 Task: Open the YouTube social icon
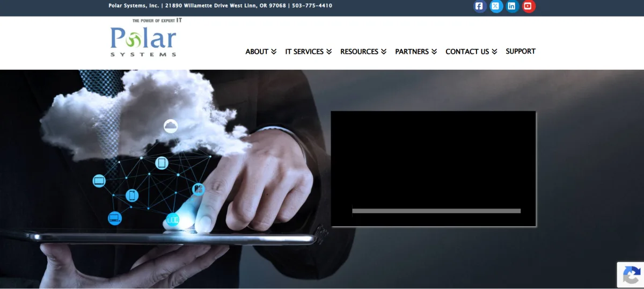pos(529,6)
